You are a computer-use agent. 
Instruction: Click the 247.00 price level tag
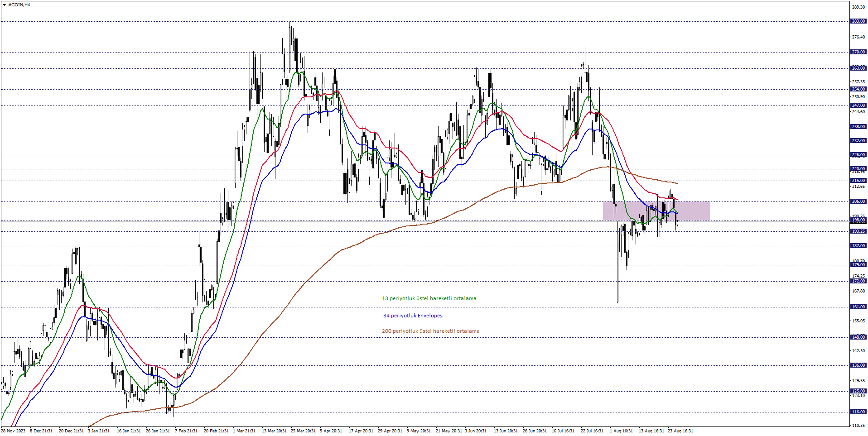pyautogui.click(x=858, y=105)
